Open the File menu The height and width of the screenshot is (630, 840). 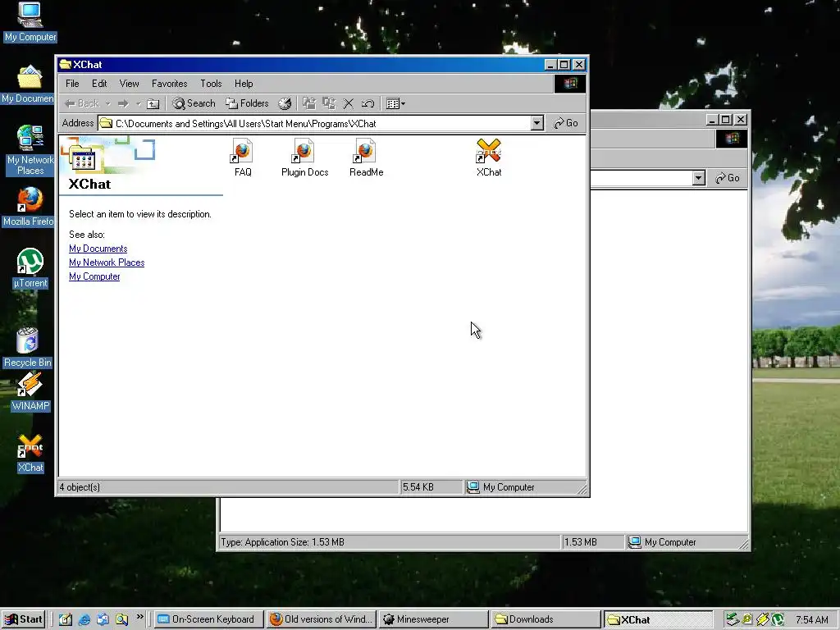pos(72,84)
